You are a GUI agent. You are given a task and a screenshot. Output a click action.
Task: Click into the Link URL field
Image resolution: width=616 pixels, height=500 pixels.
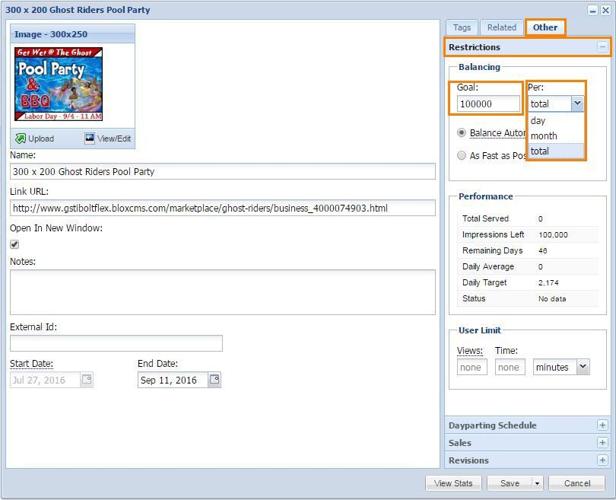pyautogui.click(x=223, y=208)
